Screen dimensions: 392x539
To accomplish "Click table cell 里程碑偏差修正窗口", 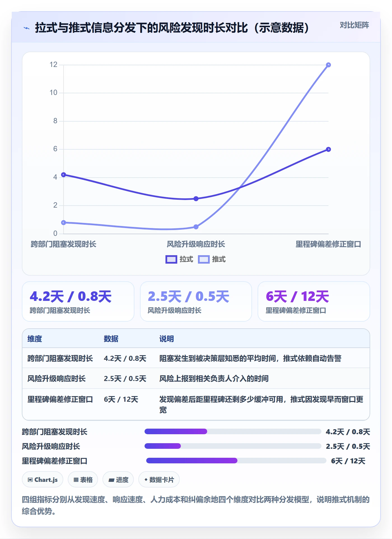I will pos(60,399).
